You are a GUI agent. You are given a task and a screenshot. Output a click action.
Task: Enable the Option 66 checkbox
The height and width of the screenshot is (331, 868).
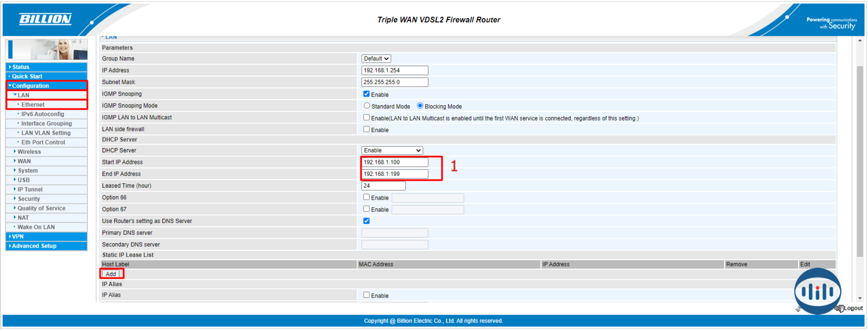tap(366, 197)
